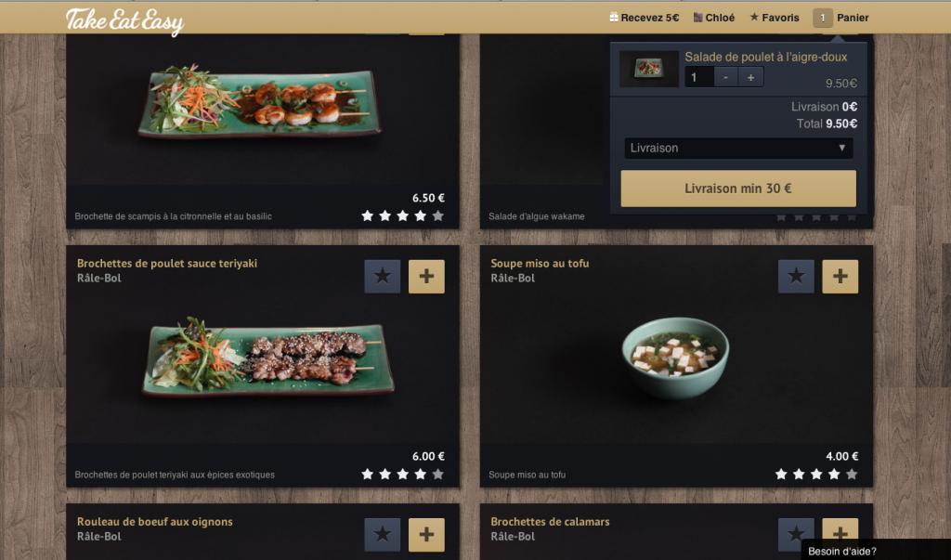Open the Favoris page
Screen dimensions: 951x560
click(x=775, y=18)
